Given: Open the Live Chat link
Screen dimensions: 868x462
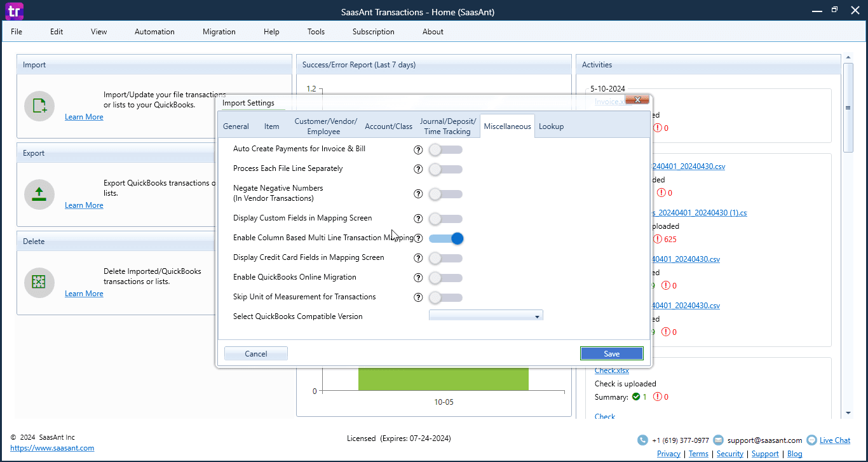Looking at the screenshot, I should coord(835,440).
